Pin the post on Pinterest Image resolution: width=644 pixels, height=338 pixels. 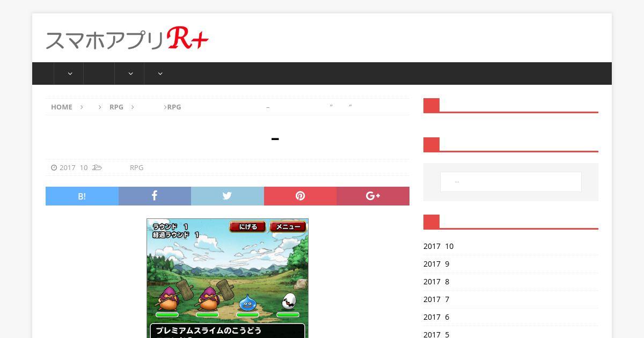(x=300, y=196)
